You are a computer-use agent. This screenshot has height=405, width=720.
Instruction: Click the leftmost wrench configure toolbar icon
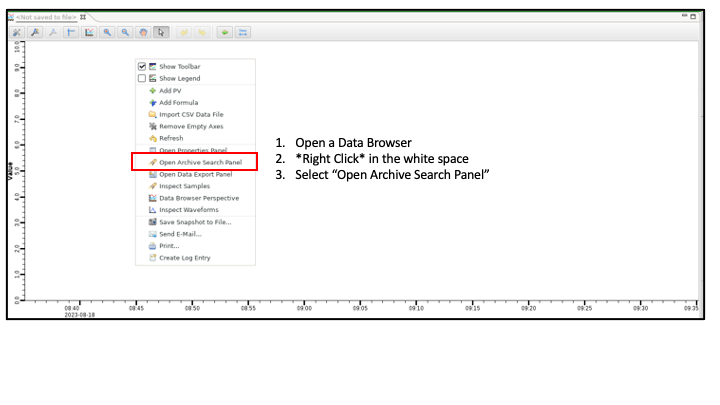tap(17, 33)
